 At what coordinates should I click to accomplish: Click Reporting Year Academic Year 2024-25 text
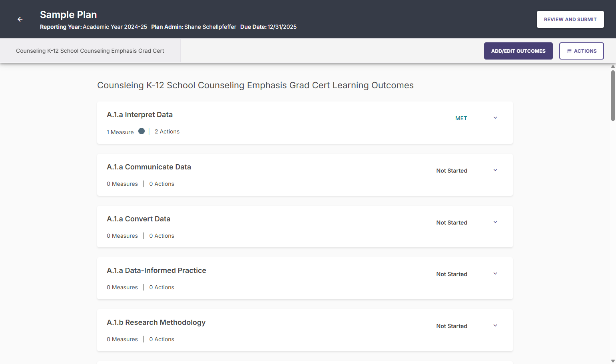[94, 27]
